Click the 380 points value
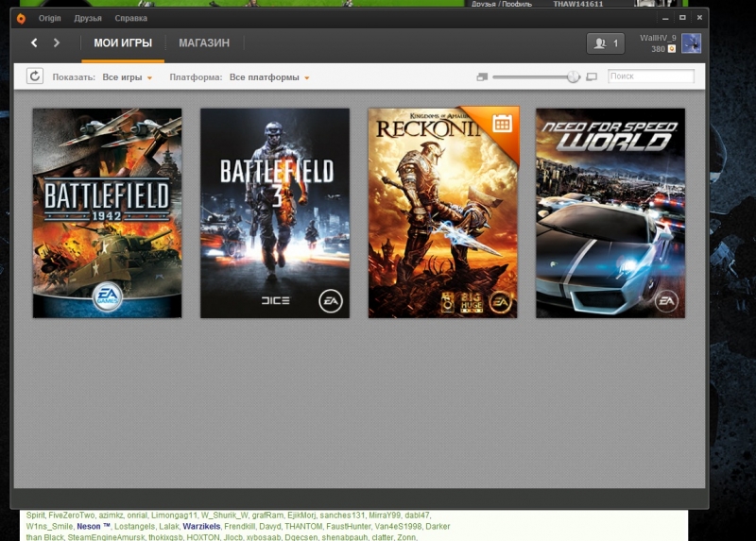The image size is (756, 541). coord(658,49)
